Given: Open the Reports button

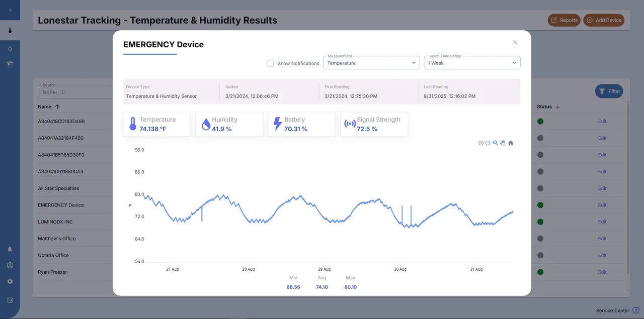Looking at the screenshot, I should (563, 20).
